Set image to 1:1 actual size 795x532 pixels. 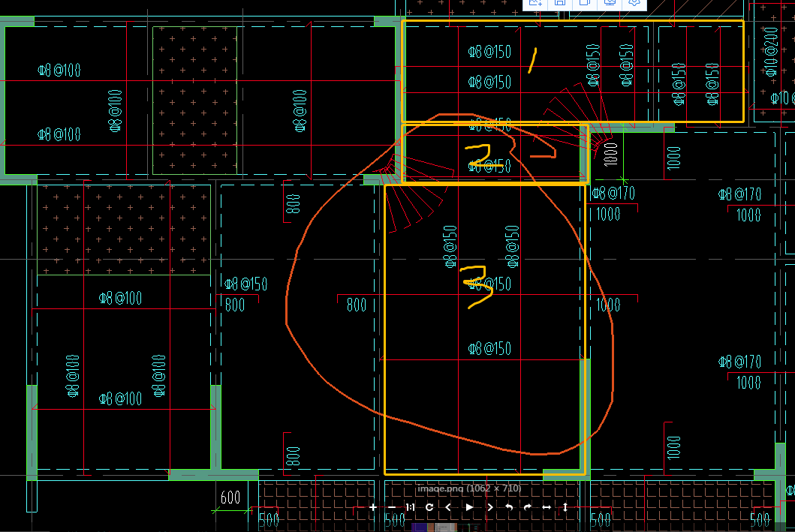click(410, 507)
